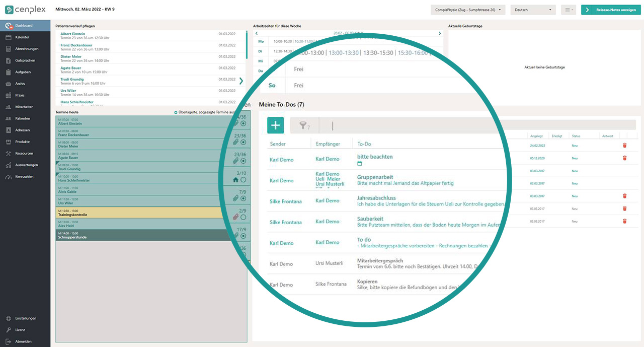Screen dimensions: 644x347
Task: Go to previous week in Arbeitszeiten
Action: pos(257,33)
